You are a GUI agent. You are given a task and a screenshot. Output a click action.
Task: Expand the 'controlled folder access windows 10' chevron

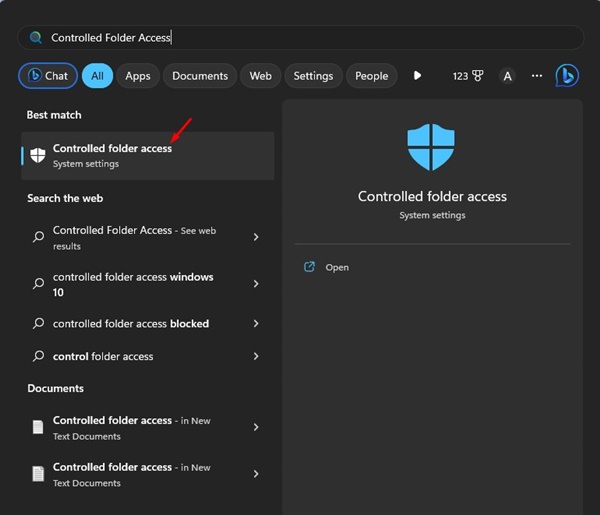[256, 284]
